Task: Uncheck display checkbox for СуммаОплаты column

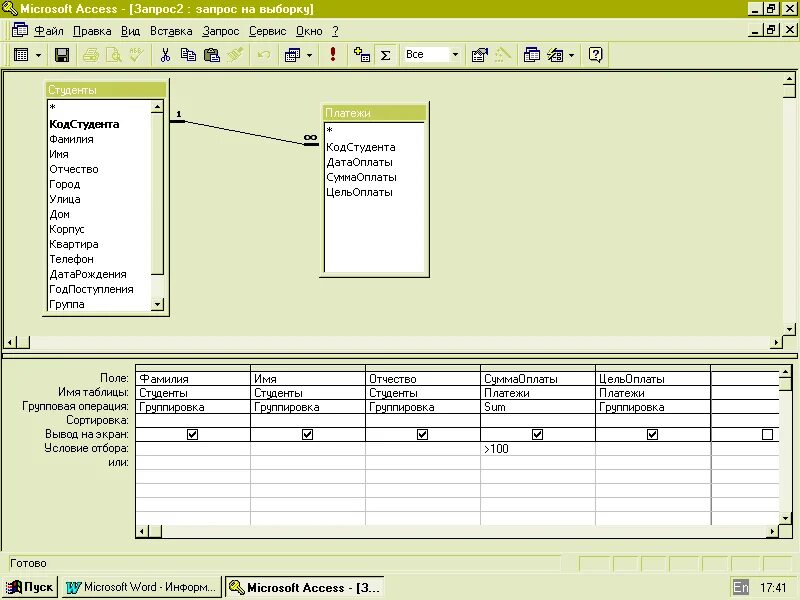Action: click(537, 434)
